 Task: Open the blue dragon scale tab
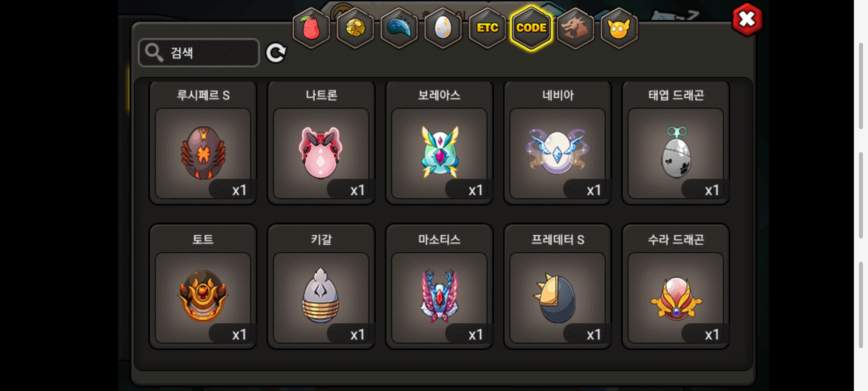399,28
